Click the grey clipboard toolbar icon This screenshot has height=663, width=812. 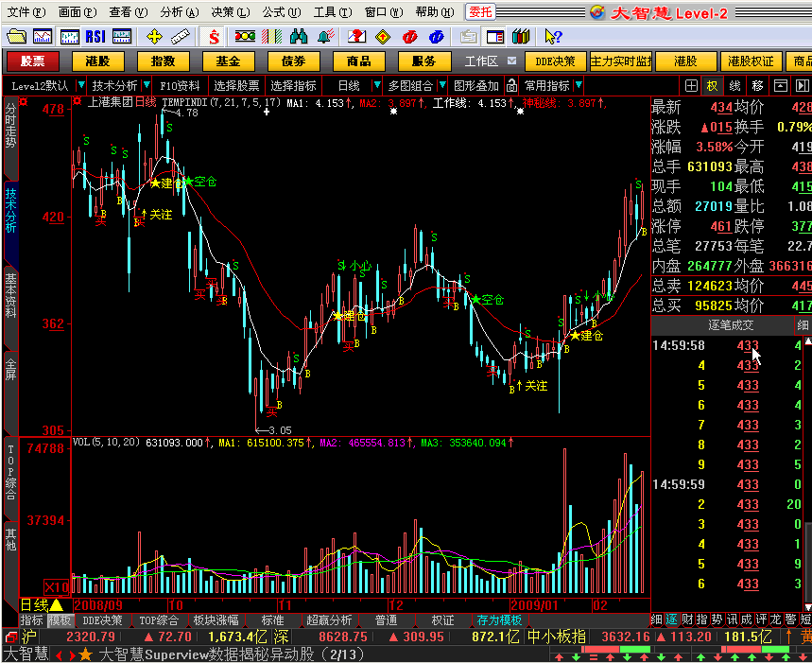469,37
